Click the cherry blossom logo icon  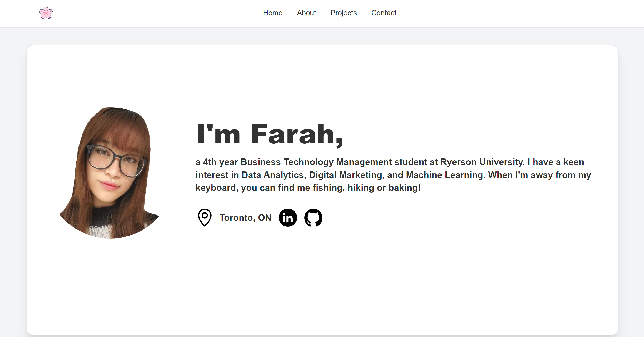click(46, 13)
